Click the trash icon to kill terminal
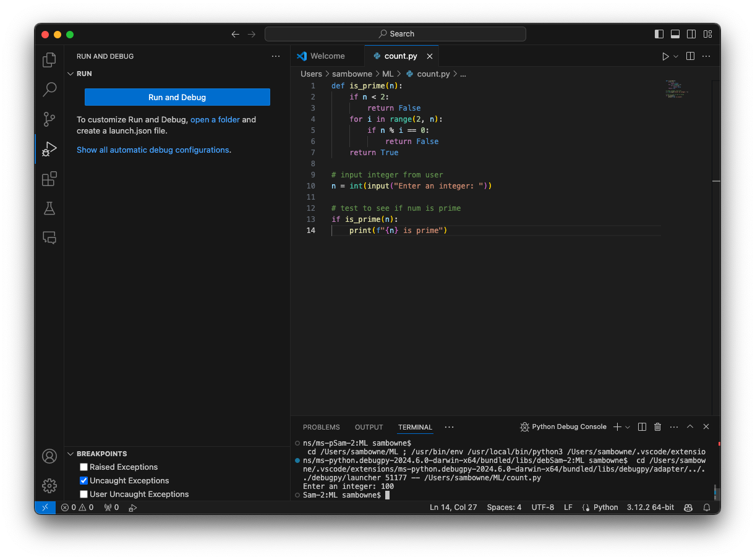 (x=658, y=427)
